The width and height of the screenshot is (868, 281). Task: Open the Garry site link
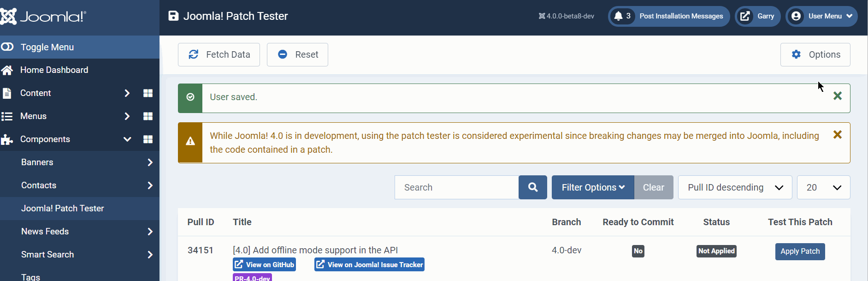tap(757, 16)
